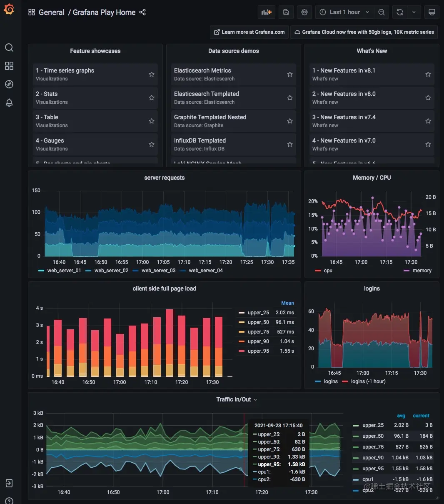Image resolution: width=444 pixels, height=504 pixels.
Task: Click the General folder breadcrumb
Action: (52, 13)
